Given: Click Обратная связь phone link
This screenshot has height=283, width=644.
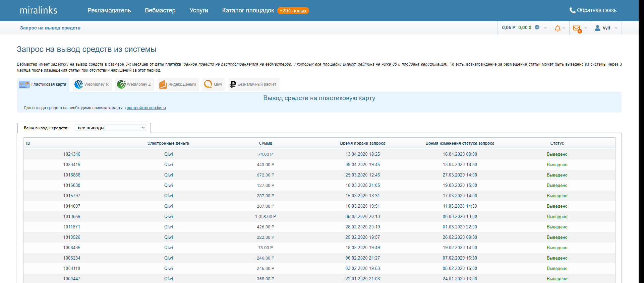Looking at the screenshot, I should click(x=593, y=10).
